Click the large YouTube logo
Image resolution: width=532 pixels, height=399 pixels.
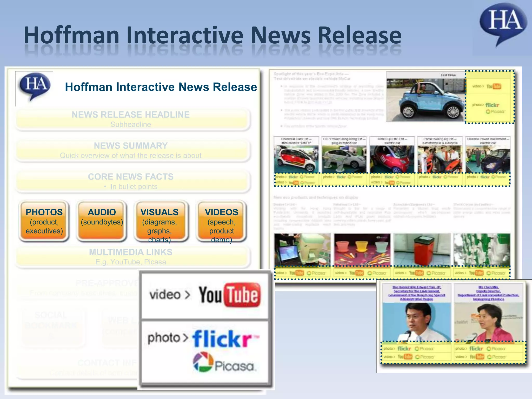(x=230, y=295)
